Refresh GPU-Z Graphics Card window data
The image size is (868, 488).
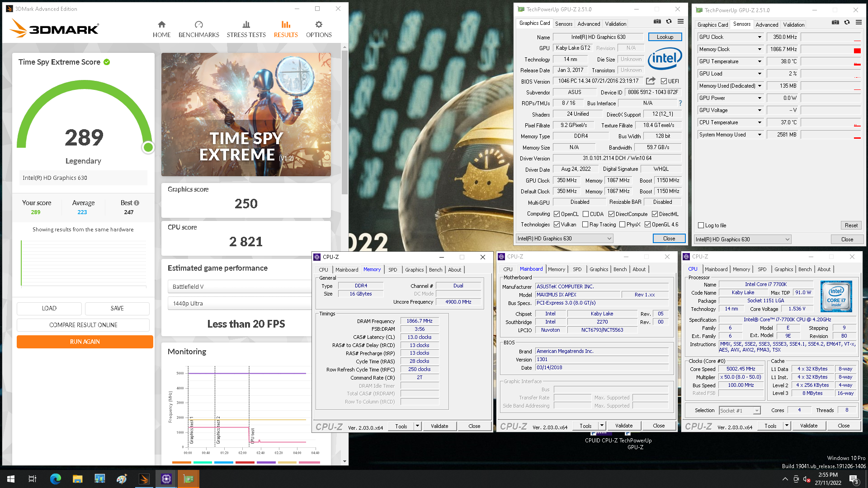click(669, 22)
